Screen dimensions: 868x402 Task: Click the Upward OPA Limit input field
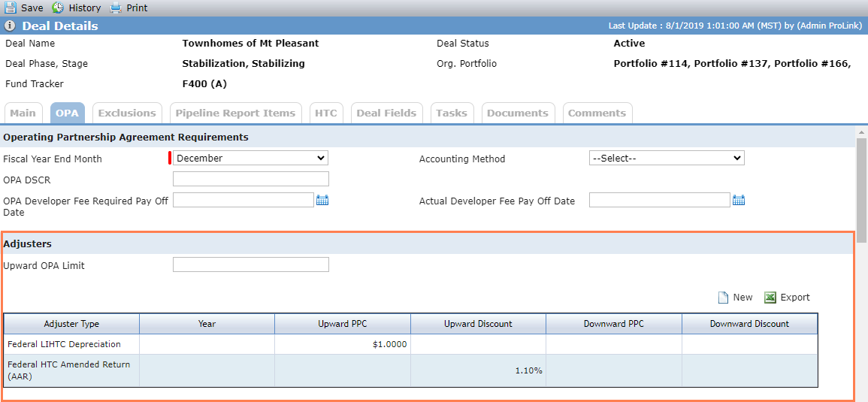click(251, 264)
